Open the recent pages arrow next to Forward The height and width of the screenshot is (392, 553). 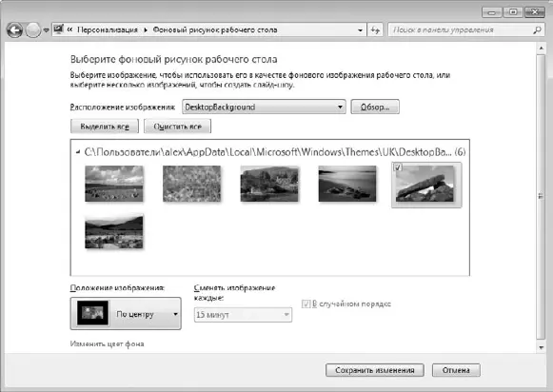coord(47,30)
